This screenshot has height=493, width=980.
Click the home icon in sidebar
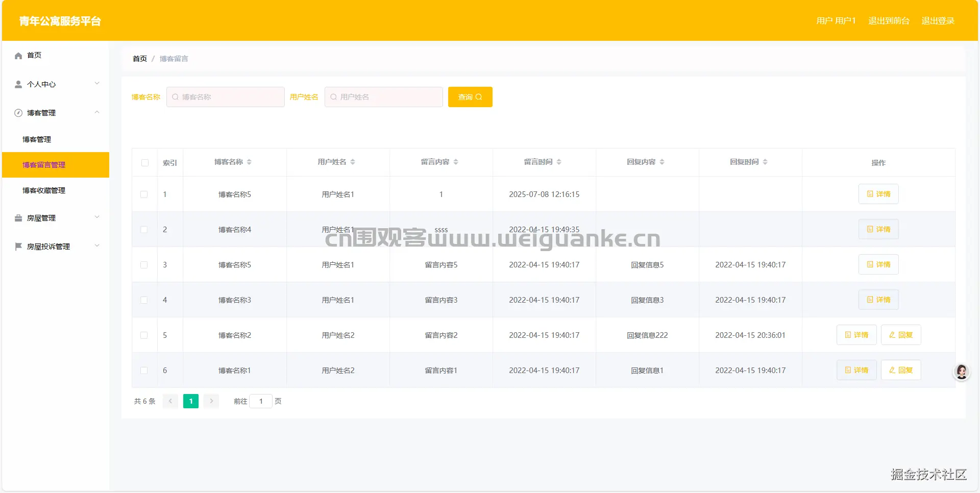click(18, 56)
